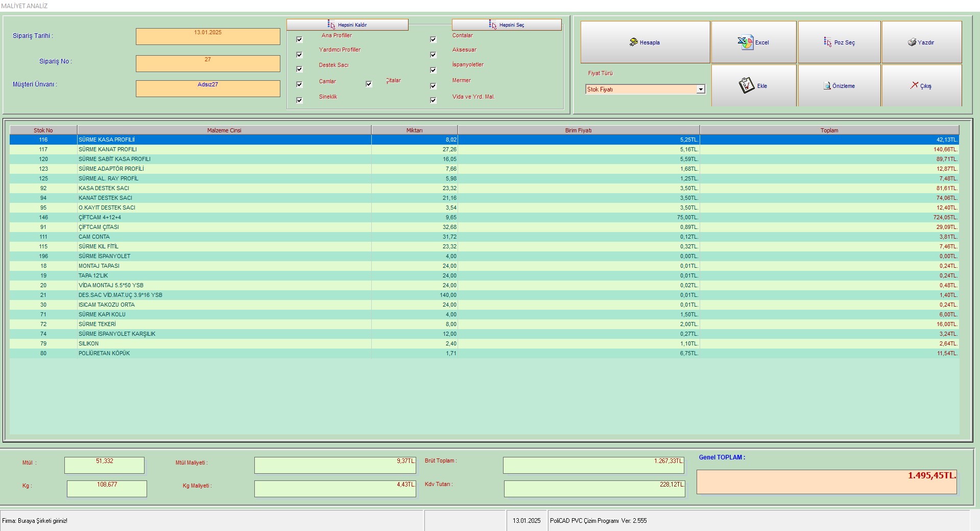Screen dimensions: 980x531
Task: Disable the Aksesuar checkbox
Action: pyautogui.click(x=433, y=55)
